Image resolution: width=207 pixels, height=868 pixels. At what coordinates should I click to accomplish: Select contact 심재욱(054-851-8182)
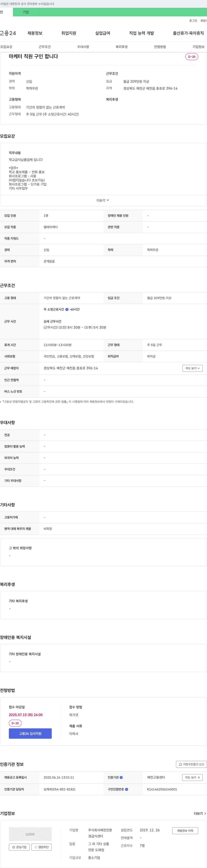click(x=59, y=789)
